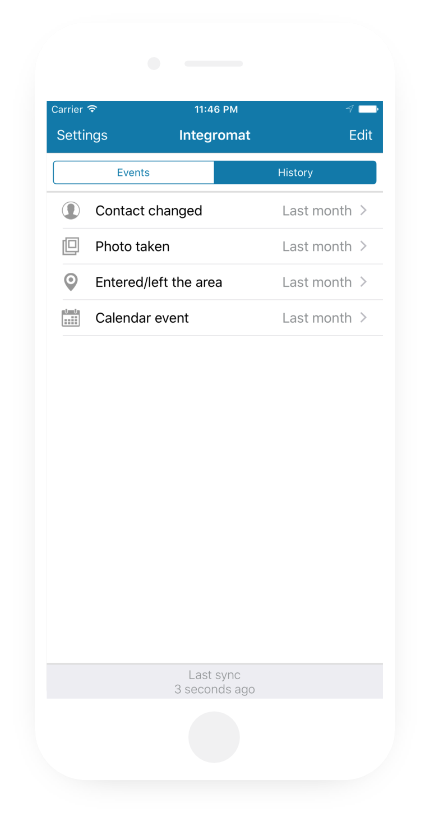Expand Contact changed row chevron
430x823 pixels.
363,210
